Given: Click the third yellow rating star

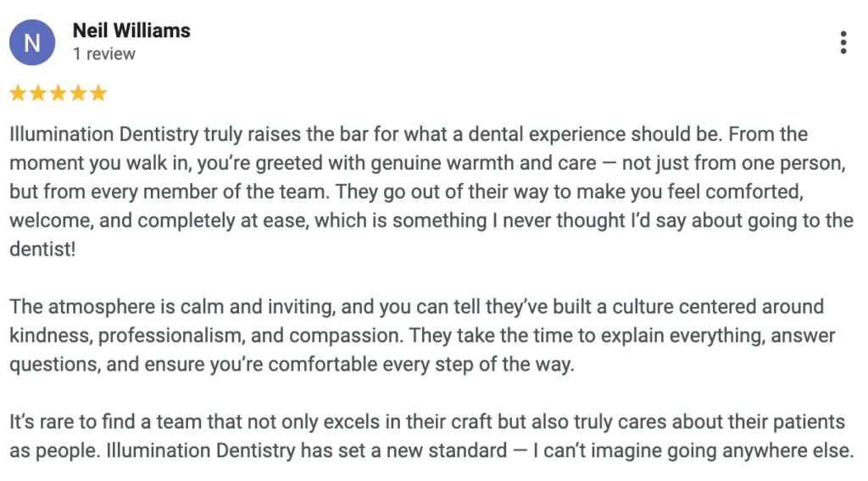Looking at the screenshot, I should pos(58,93).
